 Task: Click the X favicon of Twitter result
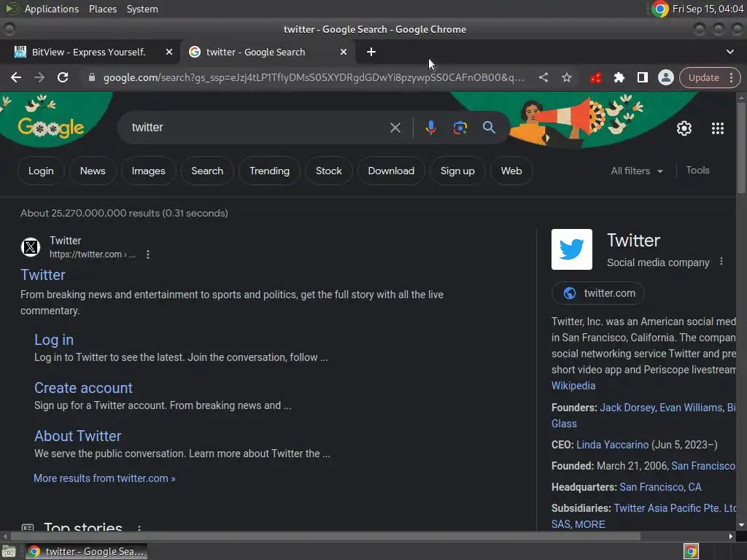coord(31,247)
